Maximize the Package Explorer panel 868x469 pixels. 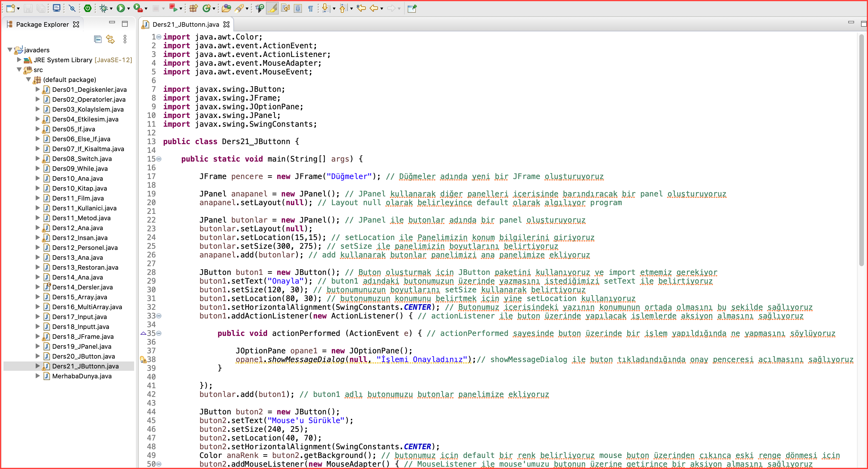(125, 24)
